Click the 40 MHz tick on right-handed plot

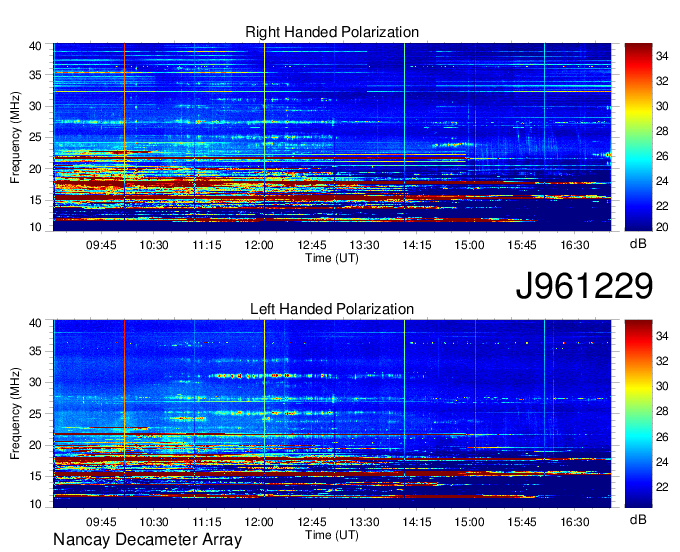coord(35,46)
